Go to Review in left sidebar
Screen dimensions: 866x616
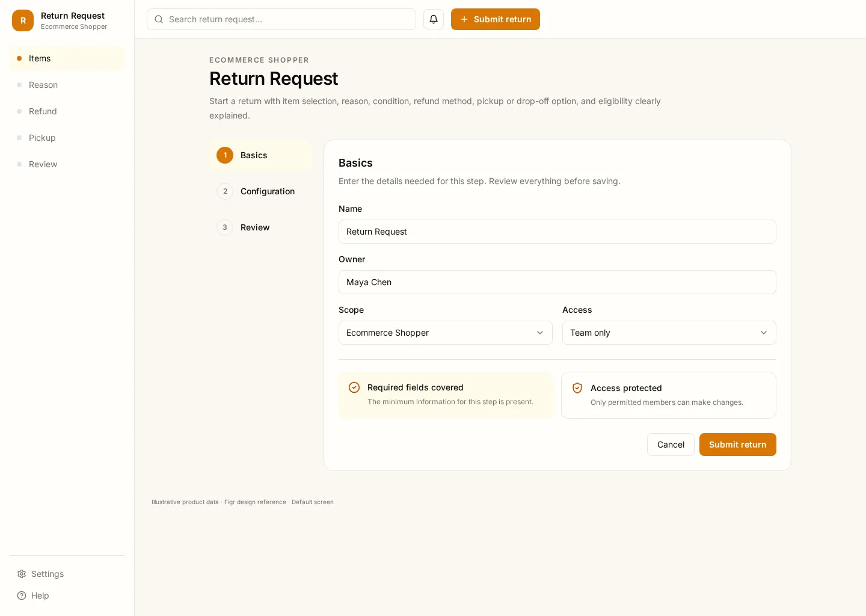[67, 164]
